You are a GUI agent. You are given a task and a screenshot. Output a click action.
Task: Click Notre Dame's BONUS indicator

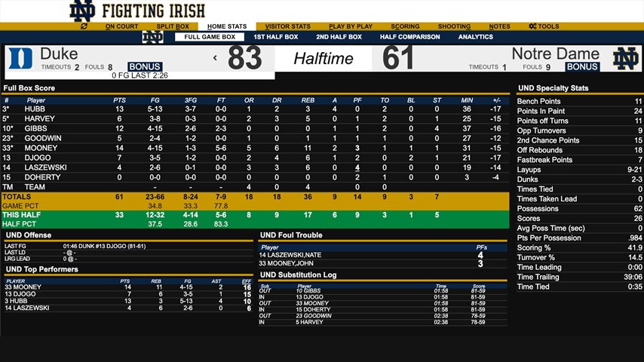point(582,67)
